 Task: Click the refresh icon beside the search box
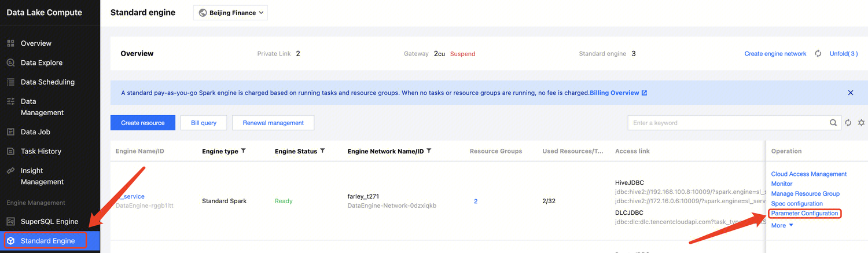848,123
